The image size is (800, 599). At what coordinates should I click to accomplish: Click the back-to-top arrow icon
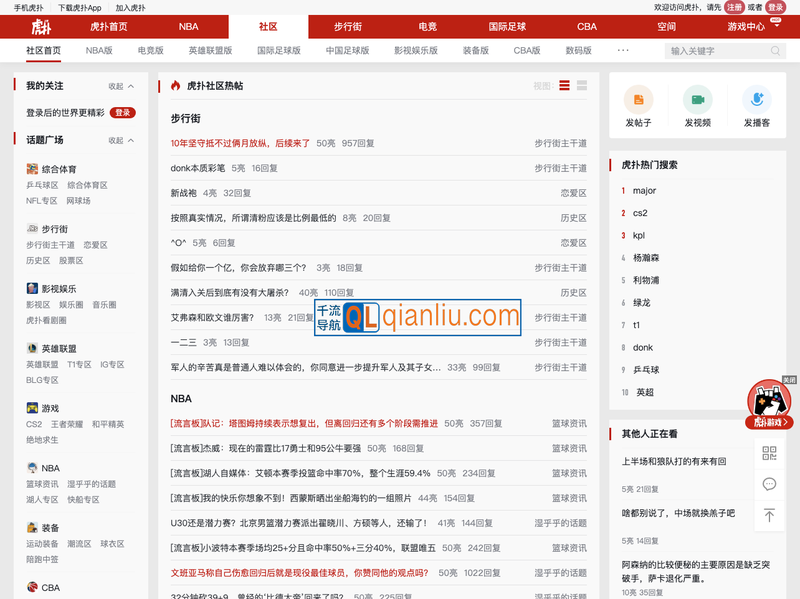tap(769, 515)
